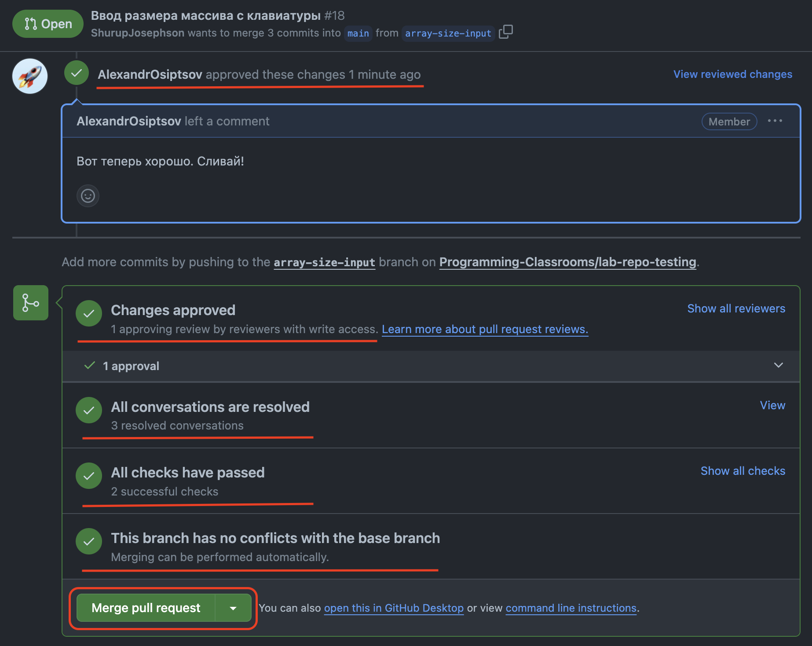
Task: Click the checkmark next to All checks have passed
Action: click(89, 476)
